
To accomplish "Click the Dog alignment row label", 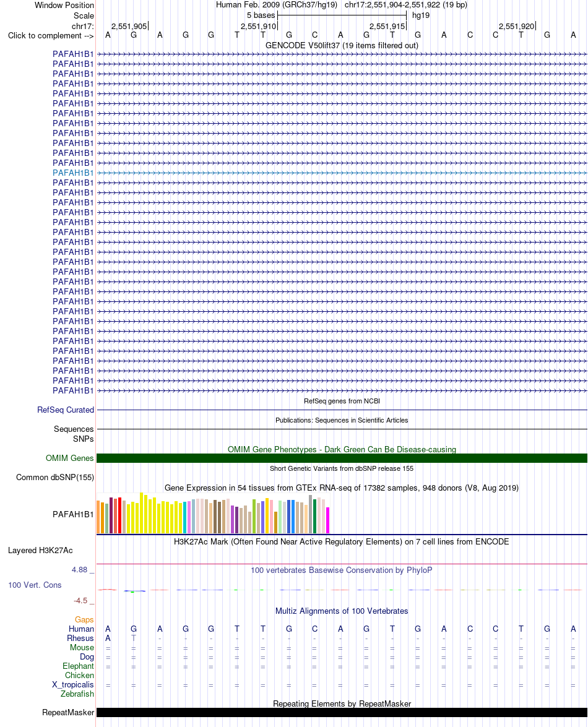I will coord(87,657).
